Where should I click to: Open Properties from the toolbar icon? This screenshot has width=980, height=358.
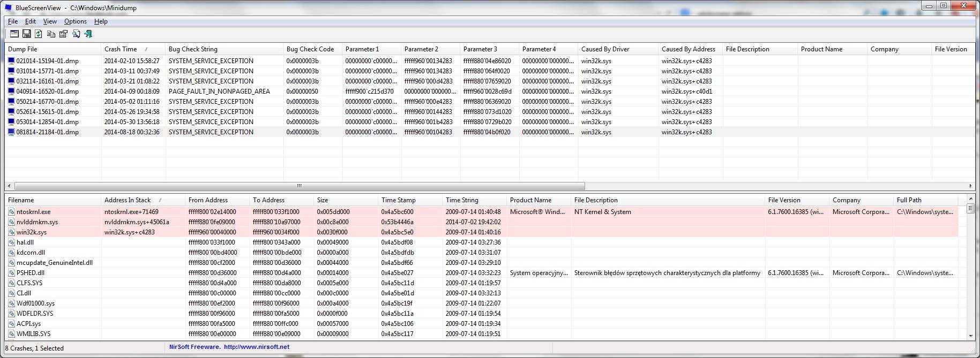pos(63,34)
